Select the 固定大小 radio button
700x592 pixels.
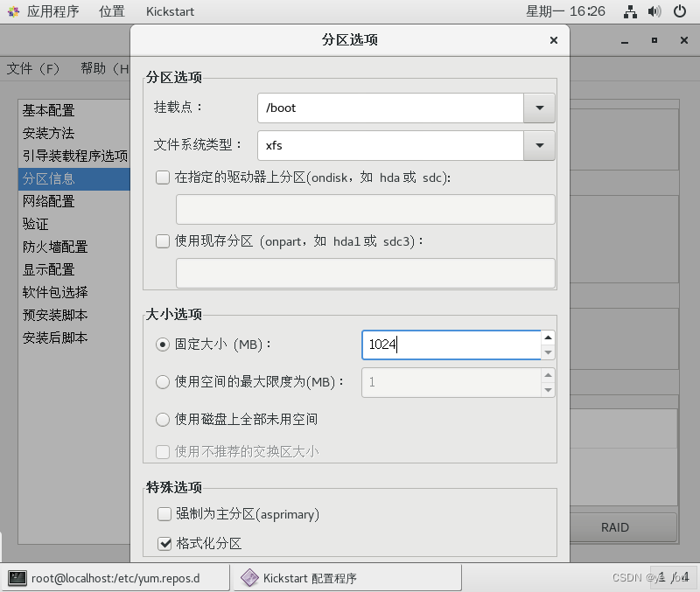(162, 344)
